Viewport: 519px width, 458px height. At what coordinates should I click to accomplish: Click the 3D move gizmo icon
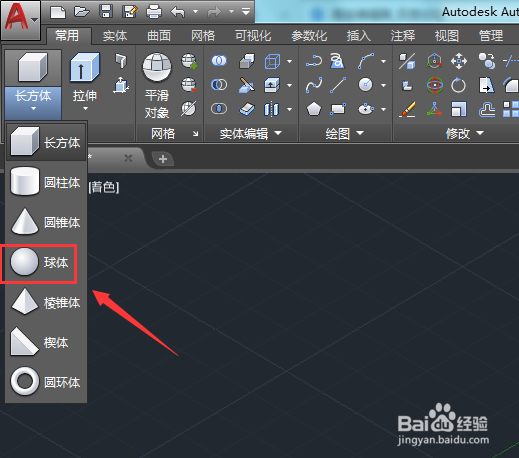click(x=434, y=61)
